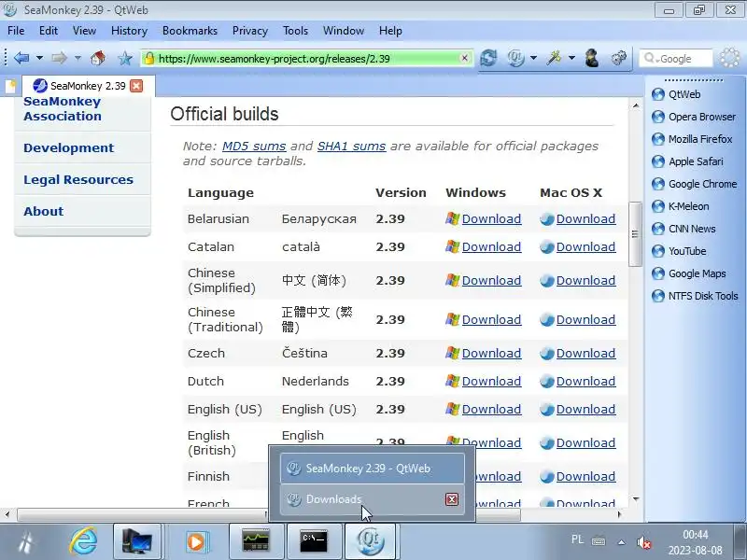This screenshot has width=747, height=560.
Task: Click the secure padlock in the address bar
Action: 149,58
